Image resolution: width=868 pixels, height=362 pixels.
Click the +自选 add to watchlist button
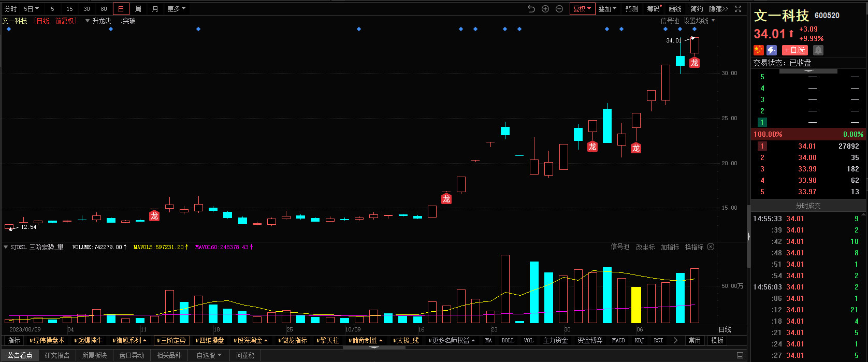point(795,50)
